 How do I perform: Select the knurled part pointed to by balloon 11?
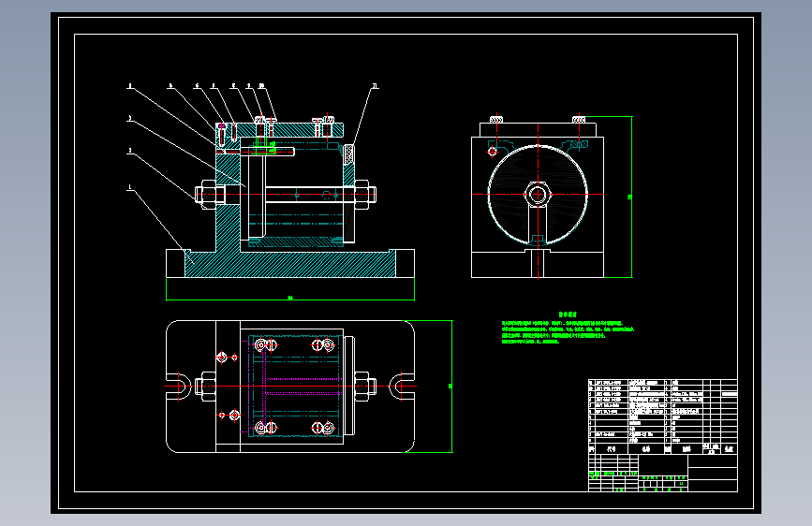click(348, 154)
